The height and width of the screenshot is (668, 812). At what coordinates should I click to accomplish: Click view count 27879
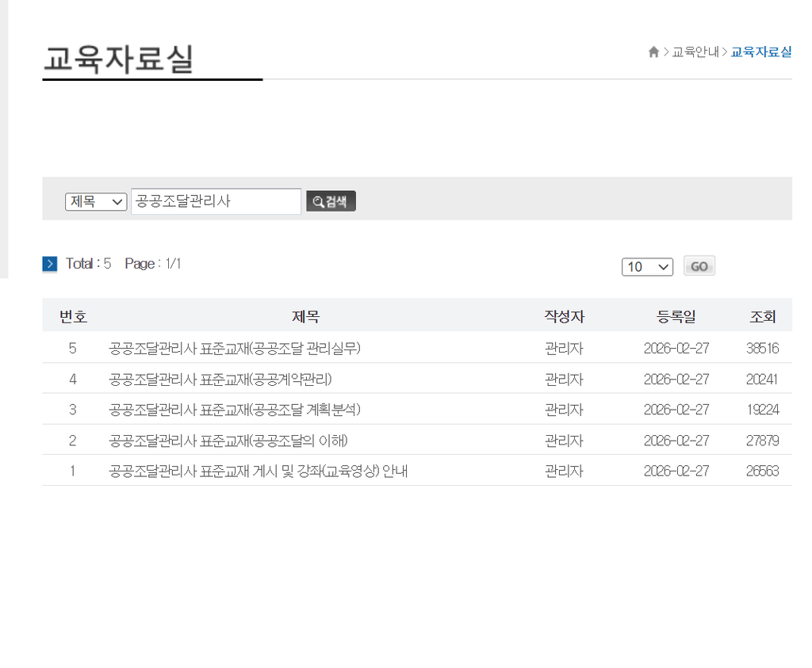click(762, 441)
